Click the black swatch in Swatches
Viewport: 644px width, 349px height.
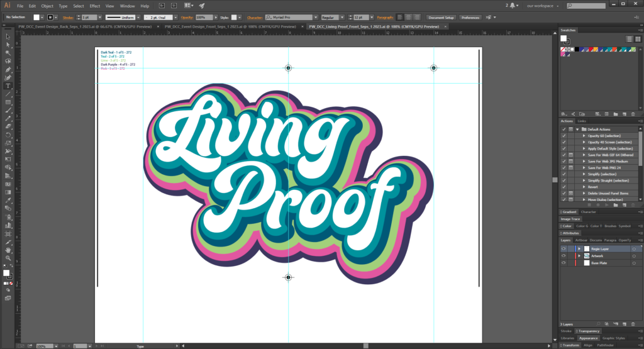click(x=577, y=49)
